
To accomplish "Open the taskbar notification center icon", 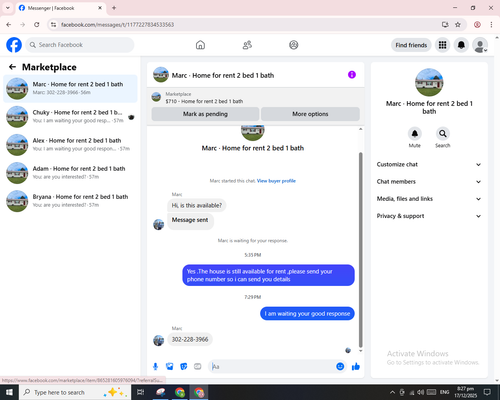I will (487, 392).
